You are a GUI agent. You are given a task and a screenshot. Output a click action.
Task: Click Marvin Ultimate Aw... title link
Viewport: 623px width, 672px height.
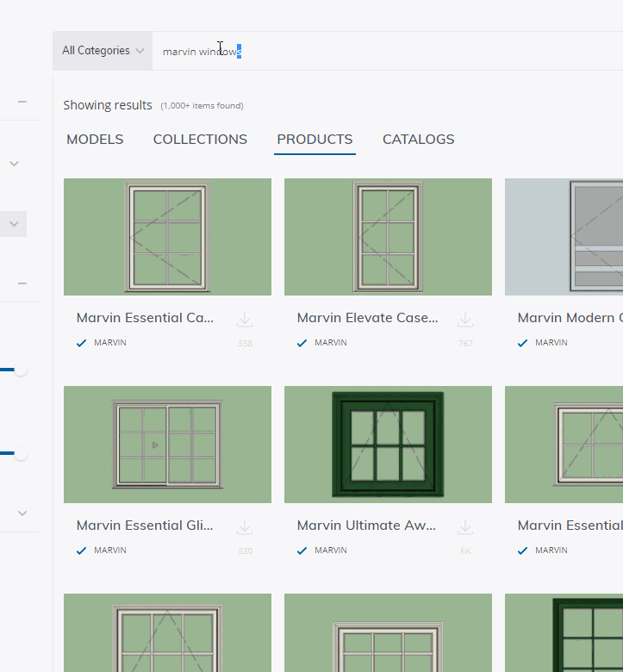366,525
